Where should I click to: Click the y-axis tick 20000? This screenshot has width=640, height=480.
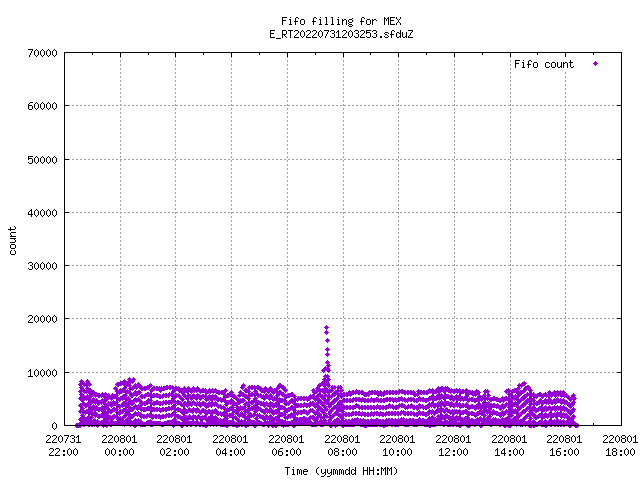coord(42,319)
